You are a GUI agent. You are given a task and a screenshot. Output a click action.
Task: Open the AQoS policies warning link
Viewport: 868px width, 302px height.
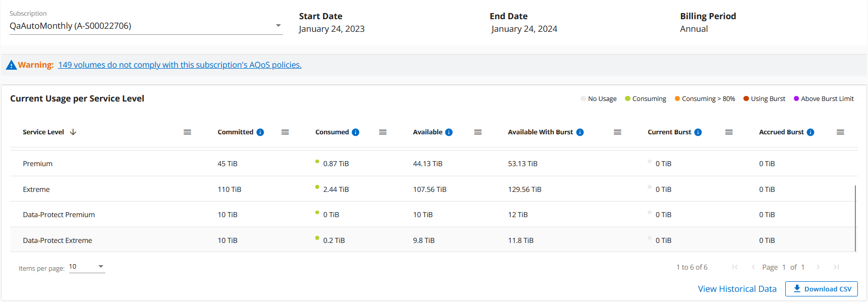tap(180, 65)
